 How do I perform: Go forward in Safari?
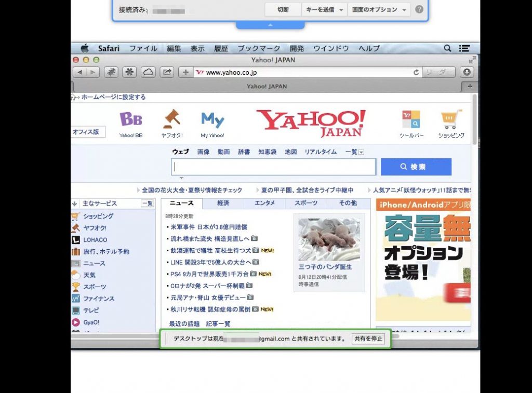point(92,72)
